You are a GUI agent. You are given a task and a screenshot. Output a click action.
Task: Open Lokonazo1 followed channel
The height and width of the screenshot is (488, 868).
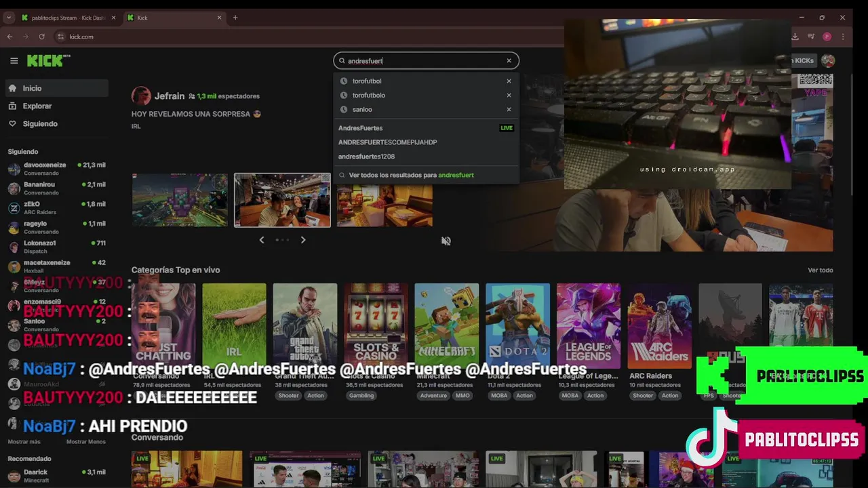pos(57,247)
